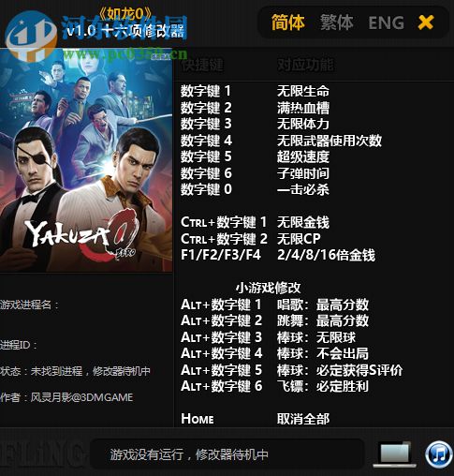Click the blue music note icon

click(x=439, y=454)
